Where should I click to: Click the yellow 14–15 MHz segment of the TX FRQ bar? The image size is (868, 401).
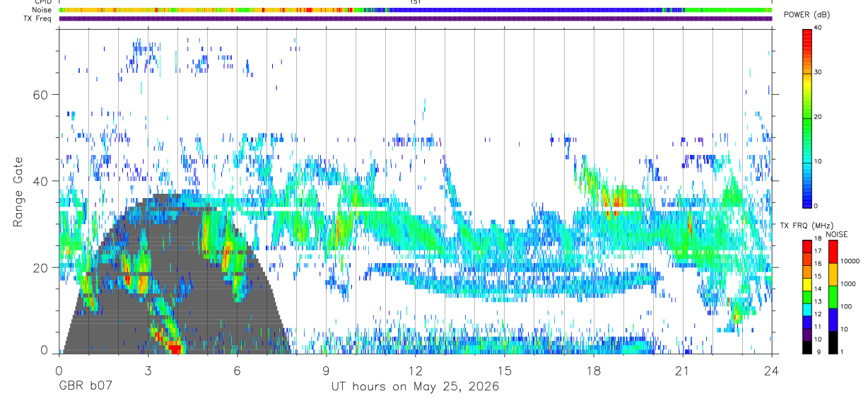[807, 284]
